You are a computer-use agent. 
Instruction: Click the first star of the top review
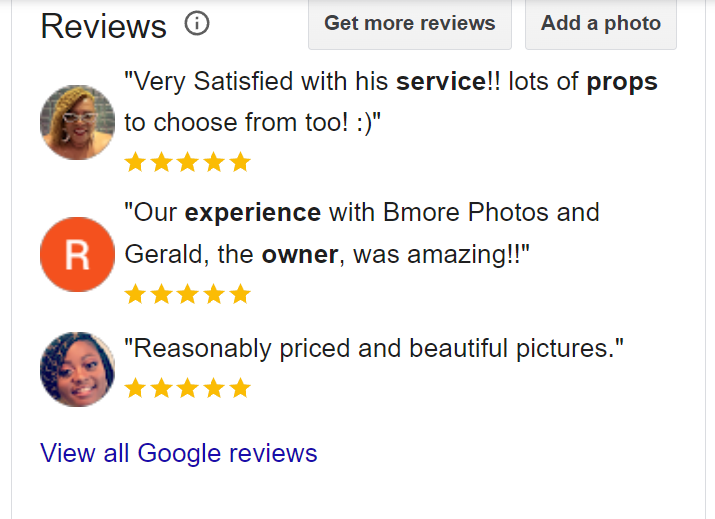click(135, 162)
